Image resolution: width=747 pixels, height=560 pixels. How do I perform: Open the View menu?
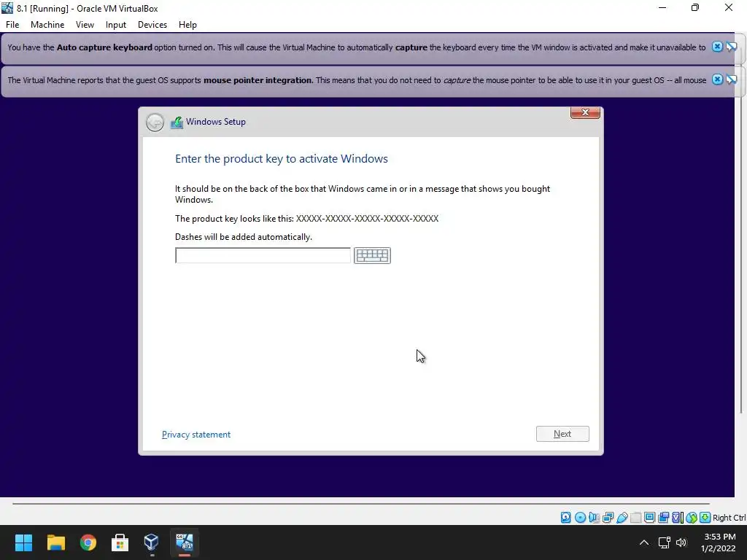tap(85, 25)
